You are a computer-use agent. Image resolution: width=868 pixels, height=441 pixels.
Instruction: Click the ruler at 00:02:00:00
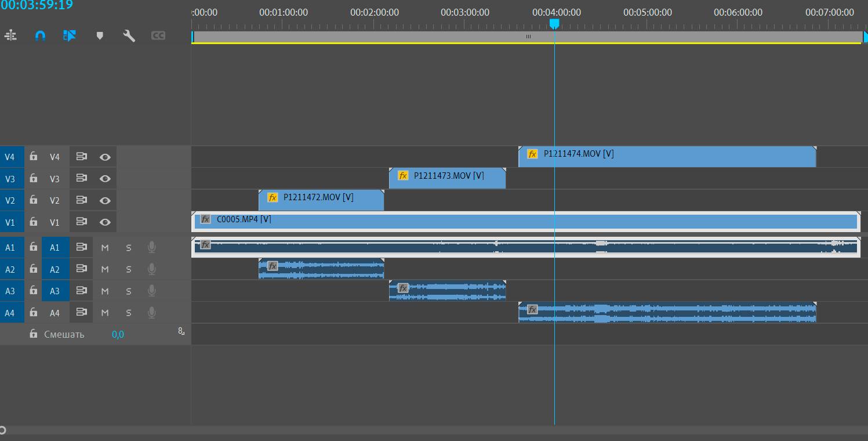(375, 12)
